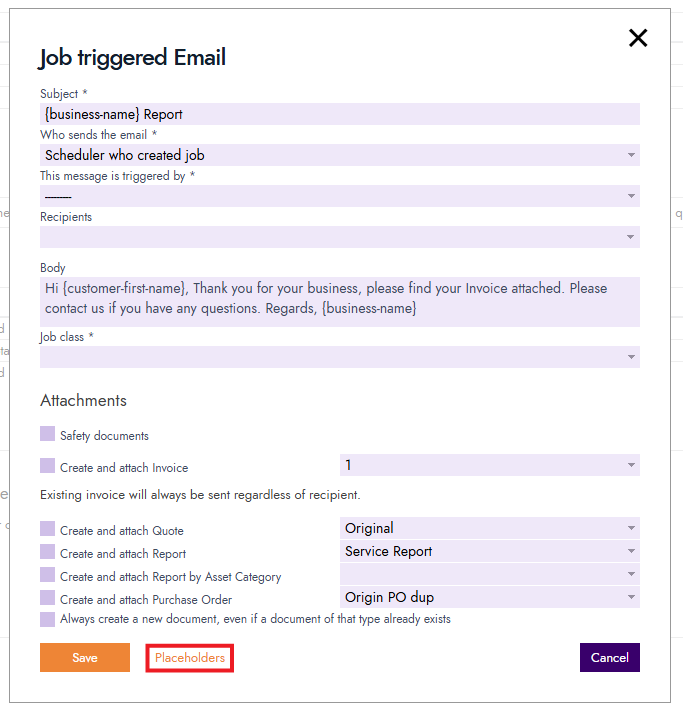The image size is (683, 714).
Task: Enable Create and attach Invoice
Action: click(47, 465)
